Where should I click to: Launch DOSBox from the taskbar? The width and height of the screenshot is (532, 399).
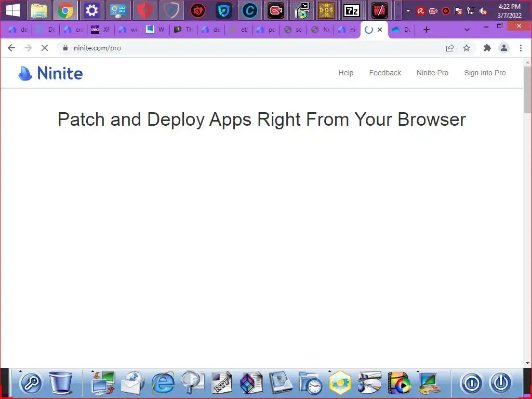click(x=326, y=11)
